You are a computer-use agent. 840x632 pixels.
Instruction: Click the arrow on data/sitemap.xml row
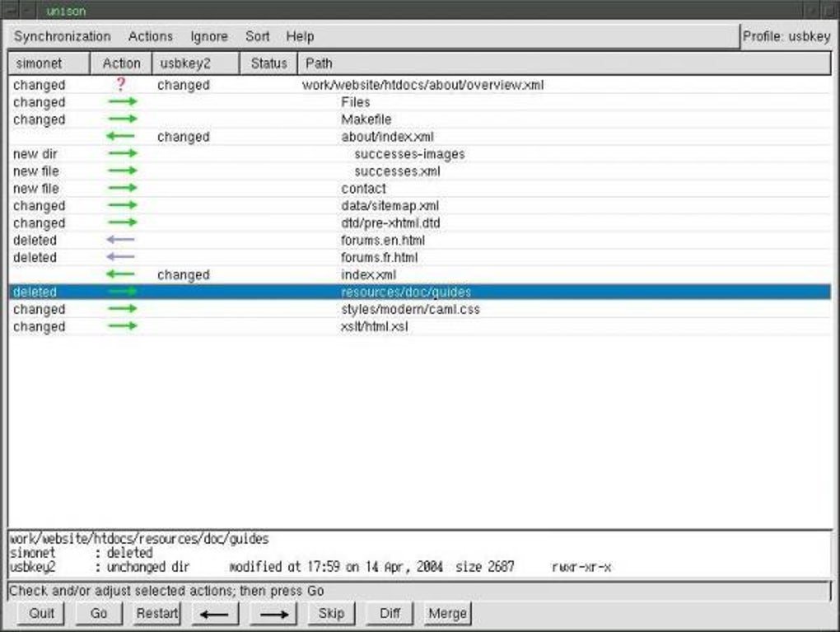point(122,205)
